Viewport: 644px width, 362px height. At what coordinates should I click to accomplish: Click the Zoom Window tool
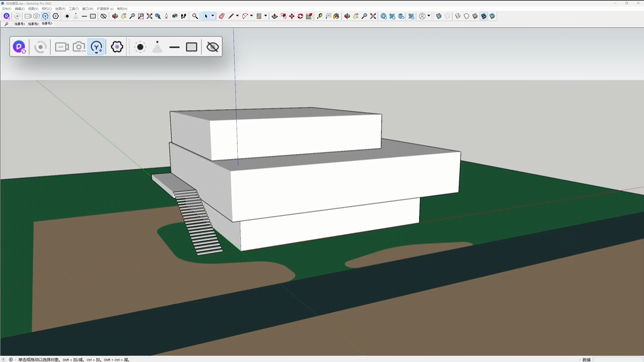(141, 16)
